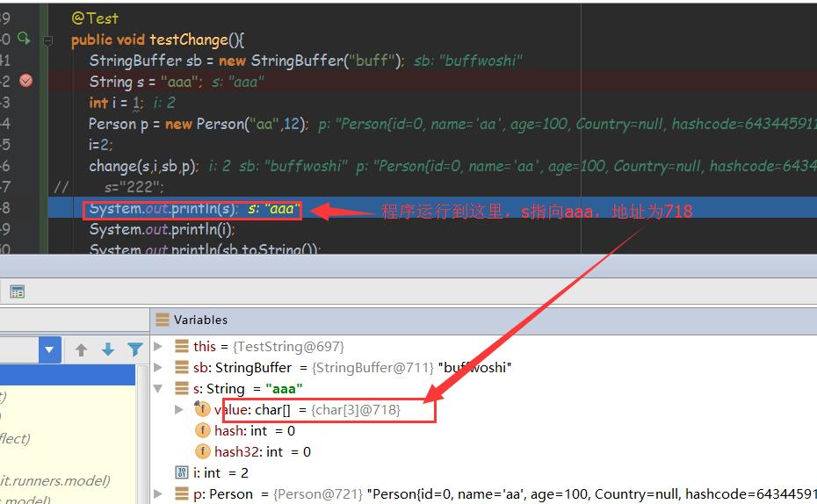Open the table view icon in debugger toolbar
Image resolution: width=817 pixels, height=504 pixels.
[x=18, y=292]
